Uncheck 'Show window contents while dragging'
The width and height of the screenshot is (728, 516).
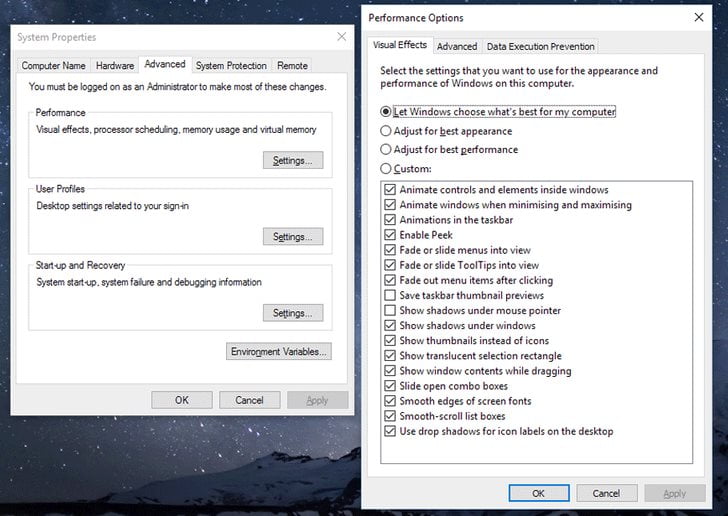[x=390, y=371]
